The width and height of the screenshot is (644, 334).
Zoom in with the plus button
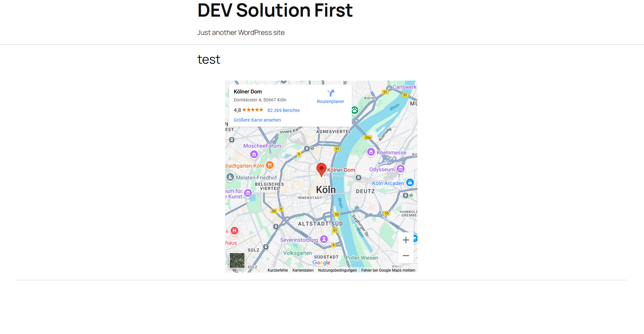[406, 240]
